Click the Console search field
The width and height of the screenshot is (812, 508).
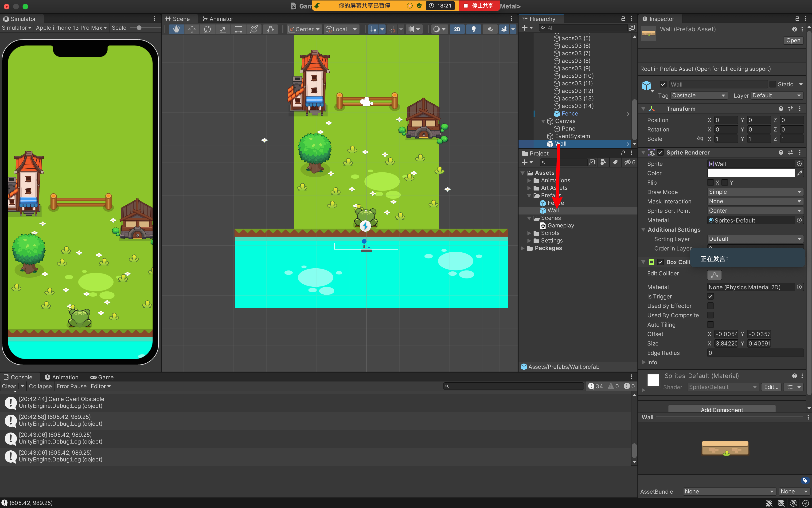pyautogui.click(x=514, y=386)
